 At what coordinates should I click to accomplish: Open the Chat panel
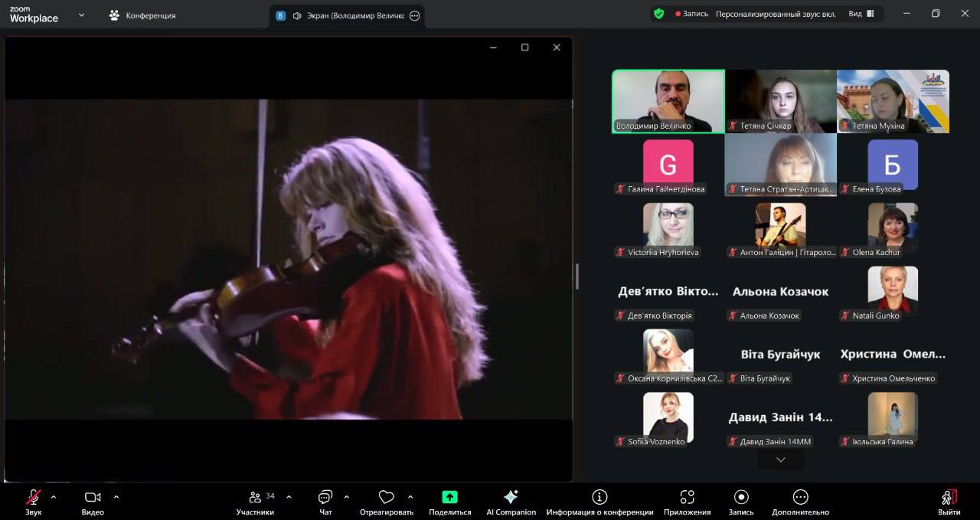(x=325, y=498)
